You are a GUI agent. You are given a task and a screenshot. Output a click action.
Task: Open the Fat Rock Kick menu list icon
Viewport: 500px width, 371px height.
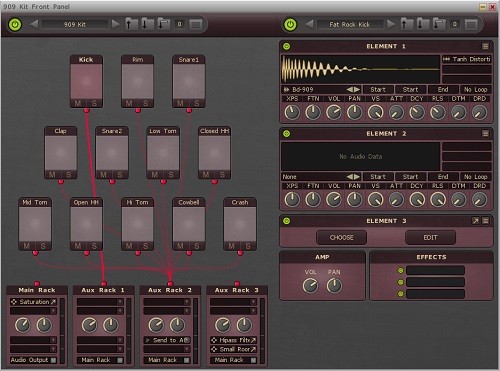tap(471, 24)
